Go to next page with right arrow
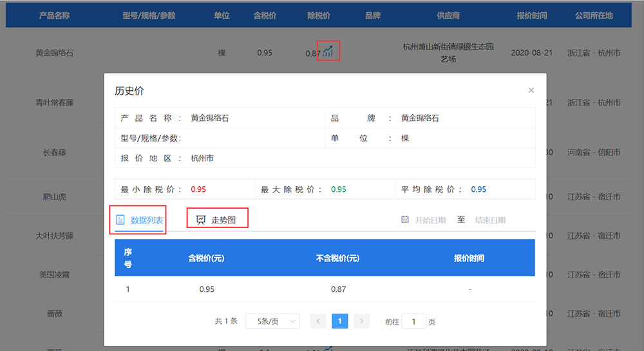Screen dimensions: 644x351 [x=361, y=321]
